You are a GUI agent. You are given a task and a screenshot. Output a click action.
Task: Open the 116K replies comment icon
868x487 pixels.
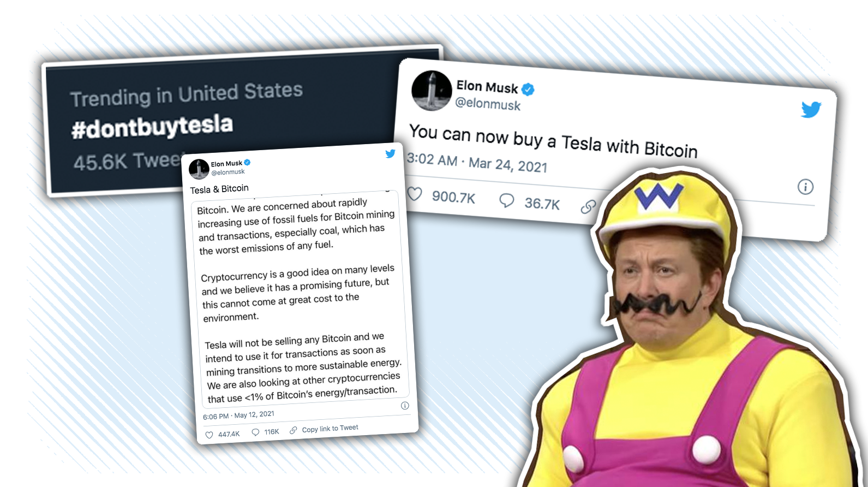click(255, 432)
